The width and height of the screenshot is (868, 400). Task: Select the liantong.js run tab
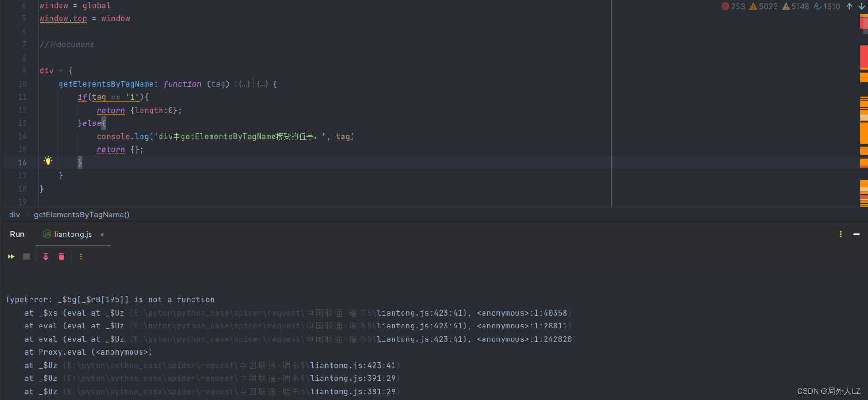click(73, 234)
